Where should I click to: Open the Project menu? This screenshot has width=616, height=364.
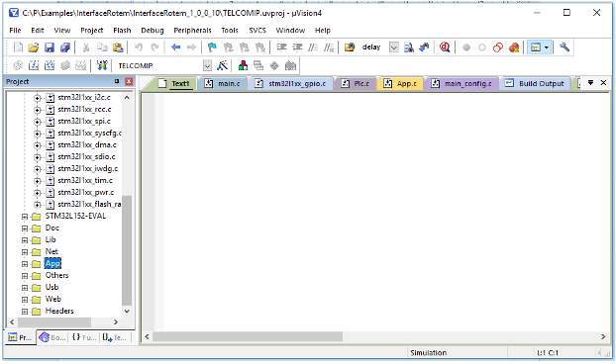pyautogui.click(x=91, y=31)
